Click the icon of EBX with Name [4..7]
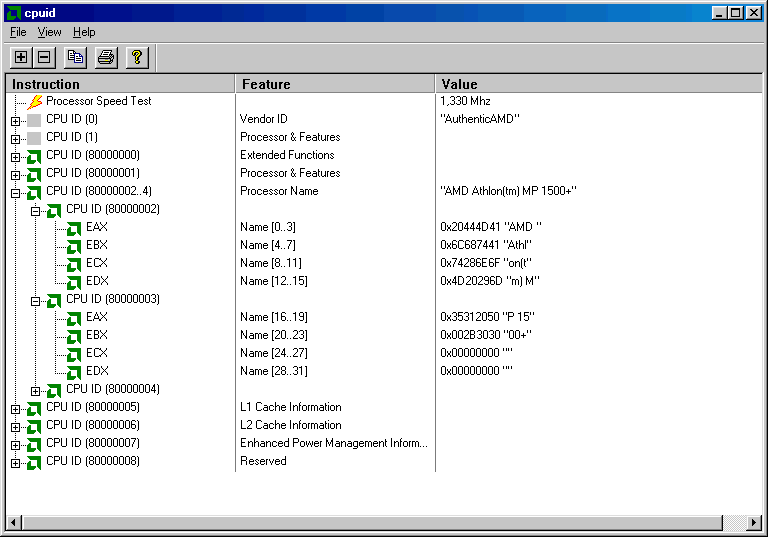 pos(74,246)
